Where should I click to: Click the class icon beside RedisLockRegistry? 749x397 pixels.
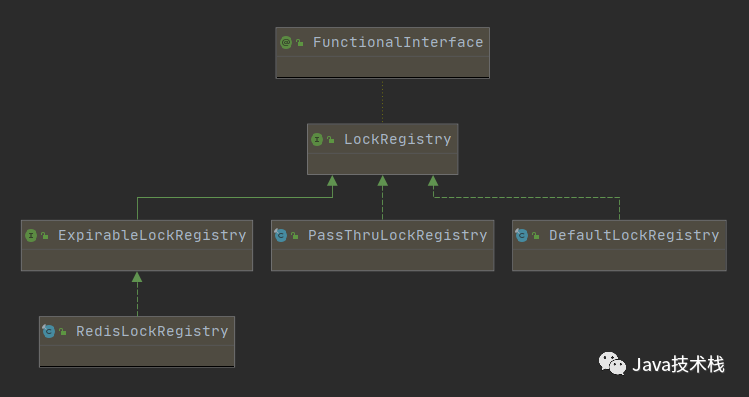(49, 331)
